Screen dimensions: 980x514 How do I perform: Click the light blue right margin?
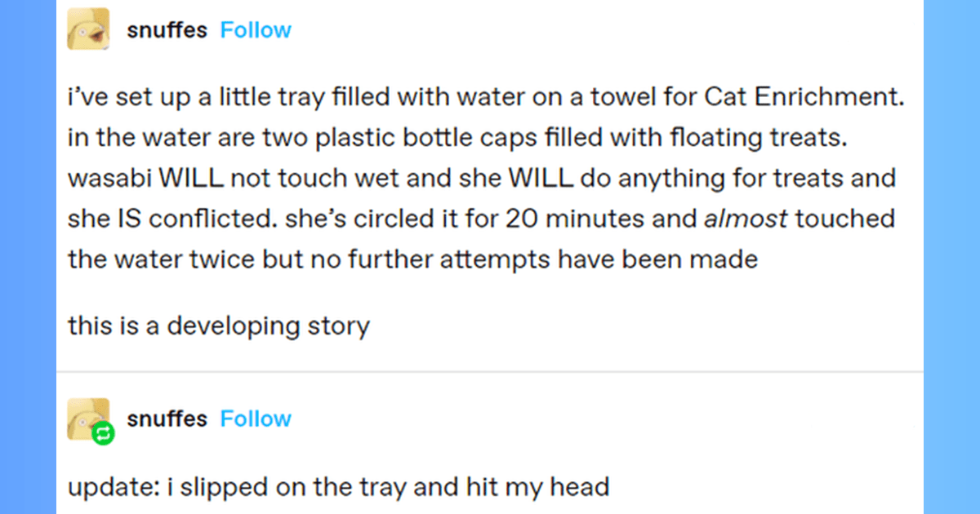point(951,257)
